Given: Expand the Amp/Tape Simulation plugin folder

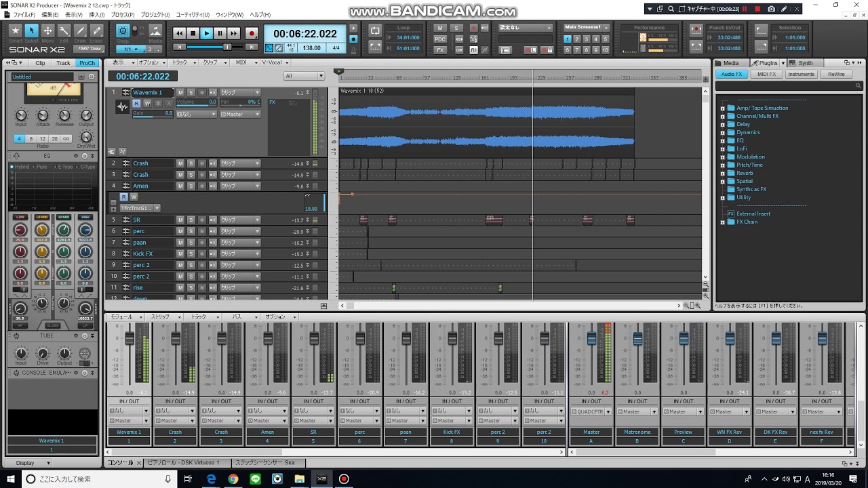Looking at the screenshot, I should point(723,108).
